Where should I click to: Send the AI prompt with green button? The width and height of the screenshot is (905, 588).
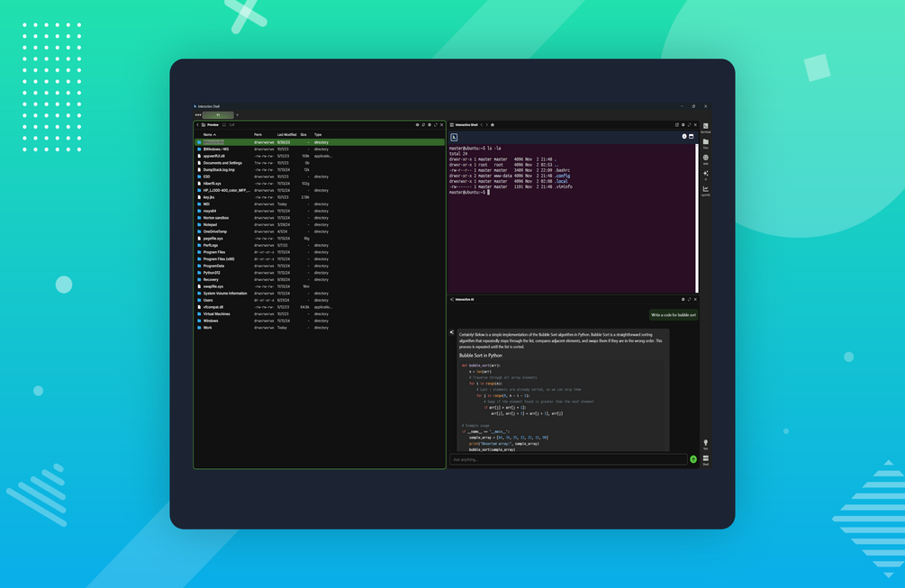pyautogui.click(x=693, y=459)
